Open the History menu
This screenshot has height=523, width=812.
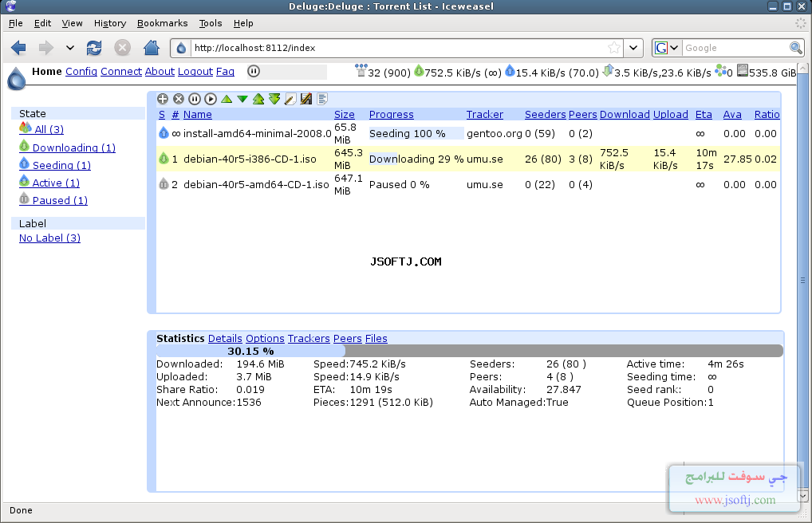tap(110, 23)
